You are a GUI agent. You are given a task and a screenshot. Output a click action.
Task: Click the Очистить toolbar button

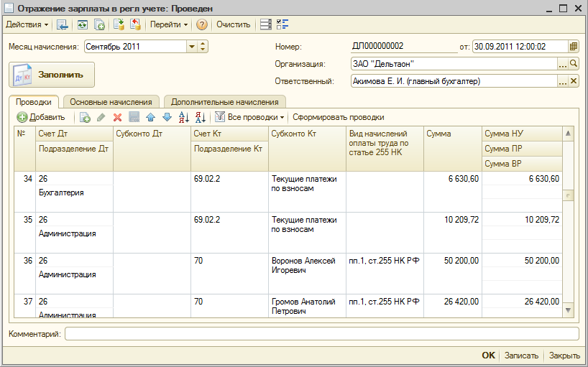(233, 24)
